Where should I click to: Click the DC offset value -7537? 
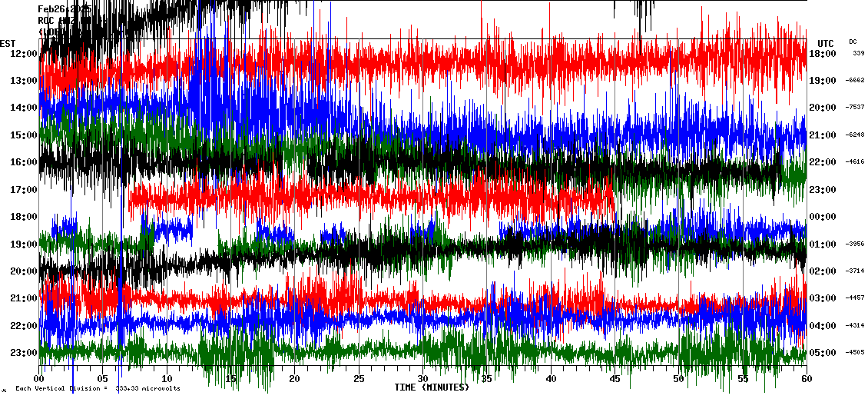(x=855, y=108)
